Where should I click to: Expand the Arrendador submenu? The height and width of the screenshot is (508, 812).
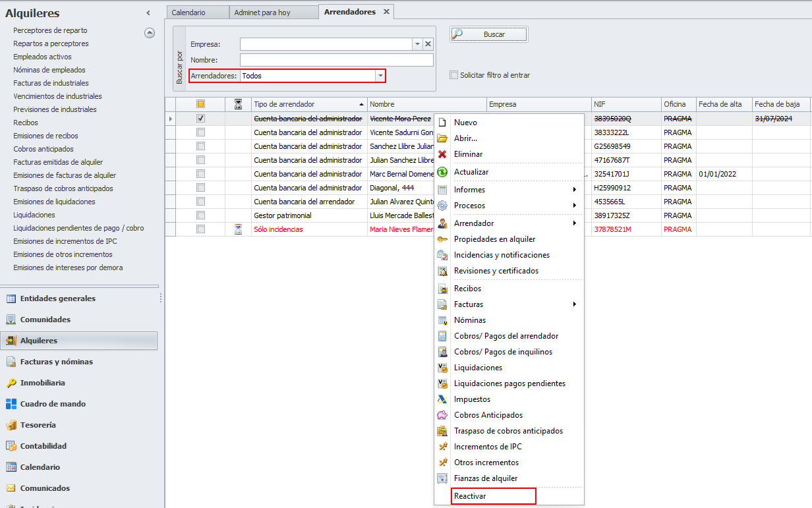(575, 223)
